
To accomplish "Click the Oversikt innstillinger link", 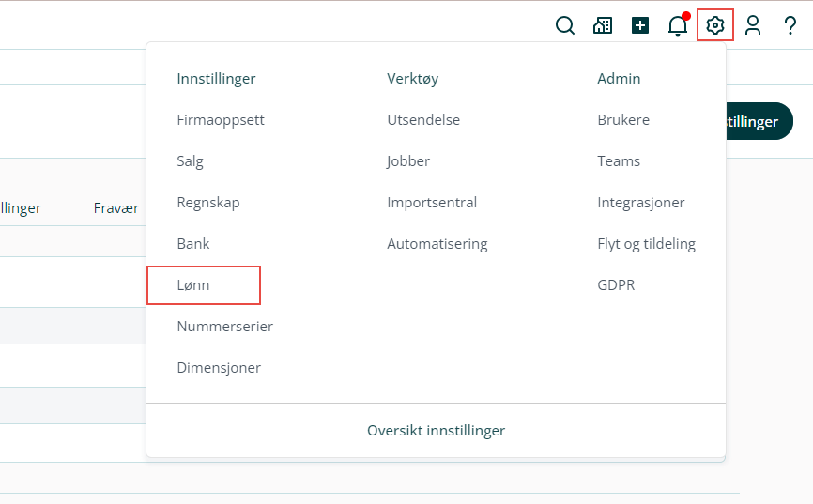I will click(436, 431).
